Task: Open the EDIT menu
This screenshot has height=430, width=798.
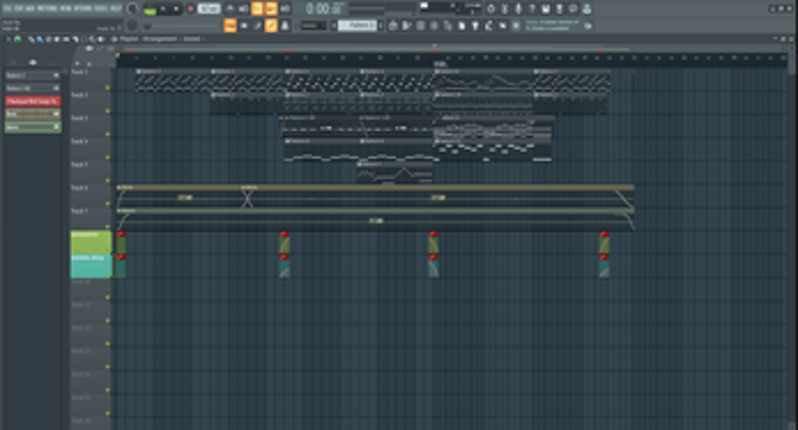Action: click(x=19, y=9)
